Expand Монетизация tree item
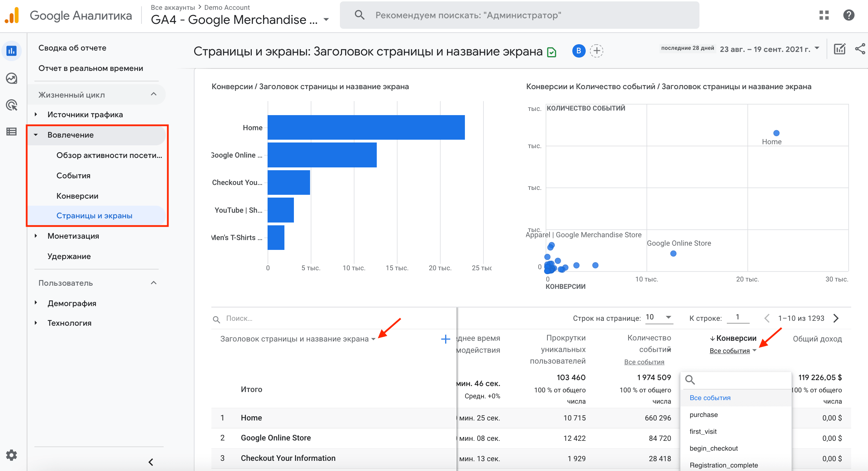Image resolution: width=868 pixels, height=471 pixels. [x=36, y=236]
